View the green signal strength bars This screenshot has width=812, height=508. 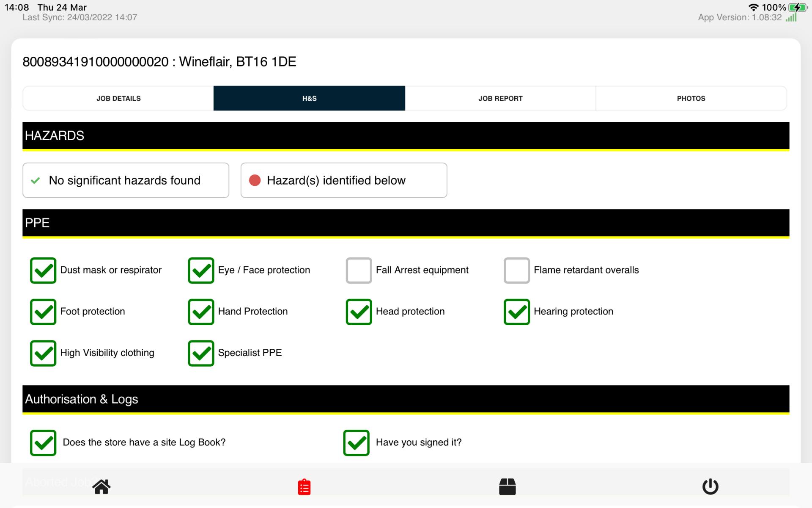(791, 17)
